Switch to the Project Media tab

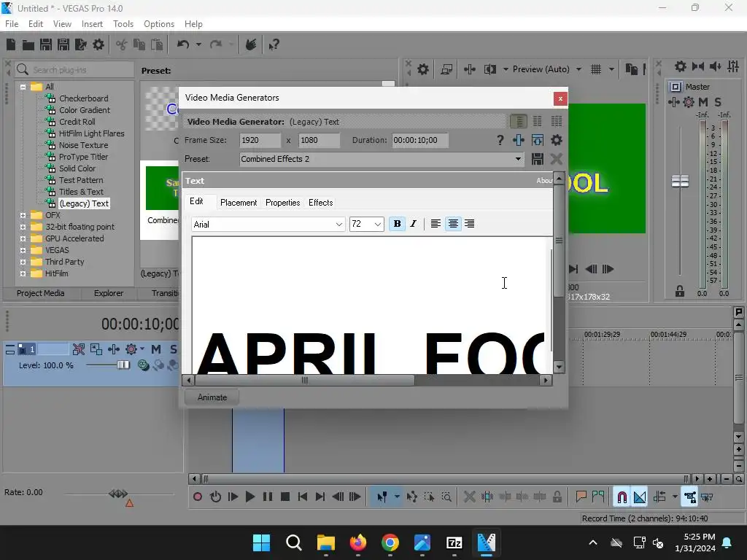41,293
